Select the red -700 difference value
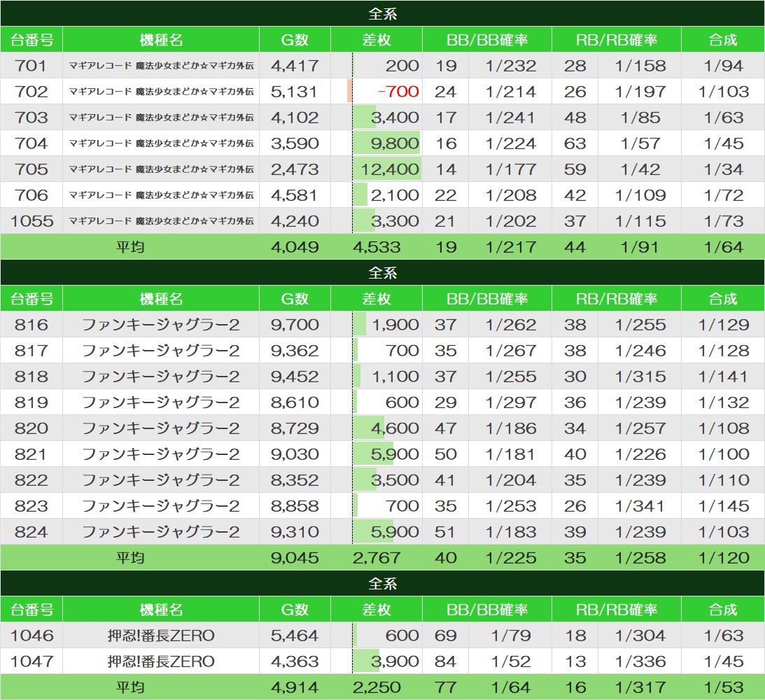Viewport: 765px width, 700px height. tap(398, 91)
